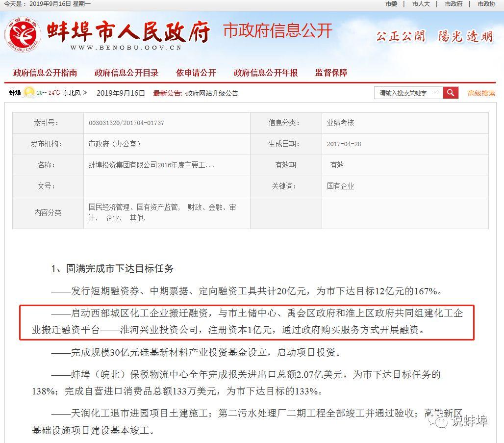Go to 监督保障 section
This screenshot has width=504, height=443.
point(331,73)
